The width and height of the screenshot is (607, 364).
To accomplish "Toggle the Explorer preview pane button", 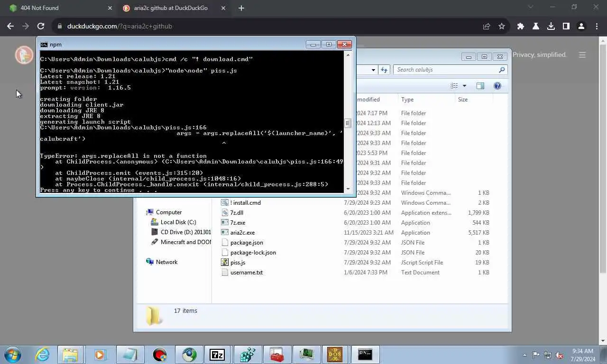I will [480, 86].
